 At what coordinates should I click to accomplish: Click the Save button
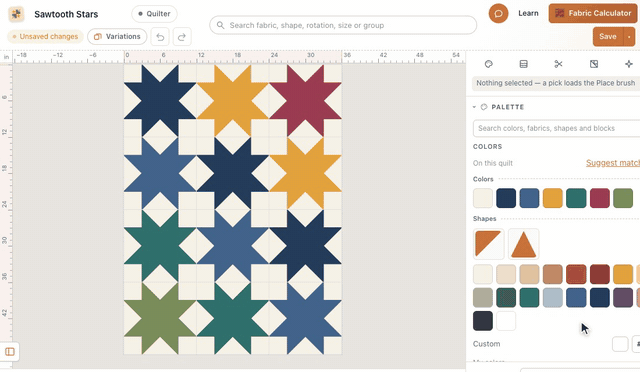pos(608,37)
